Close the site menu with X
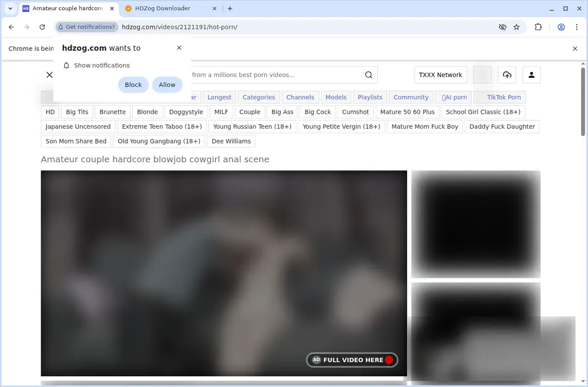The height and width of the screenshot is (387, 588). [x=49, y=75]
